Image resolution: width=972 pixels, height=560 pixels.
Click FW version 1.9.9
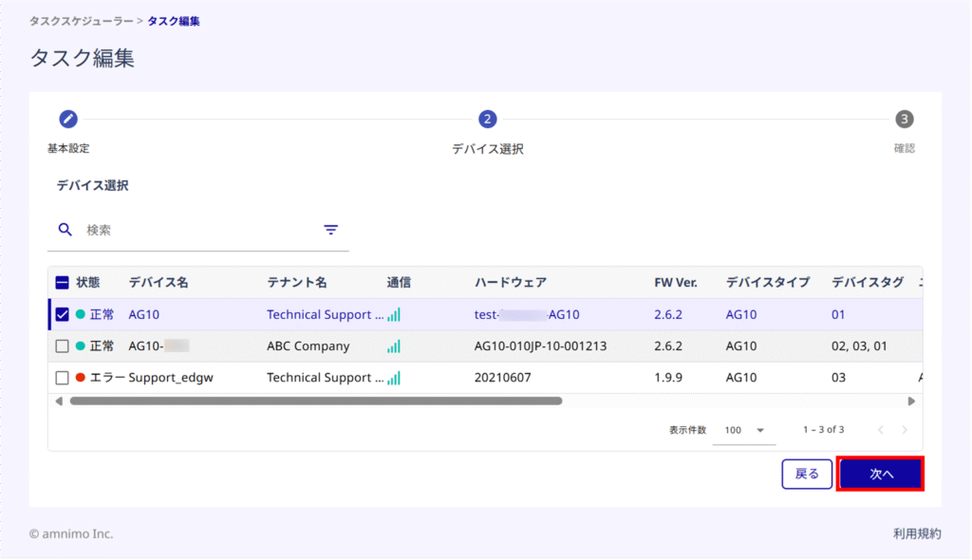pyautogui.click(x=668, y=378)
